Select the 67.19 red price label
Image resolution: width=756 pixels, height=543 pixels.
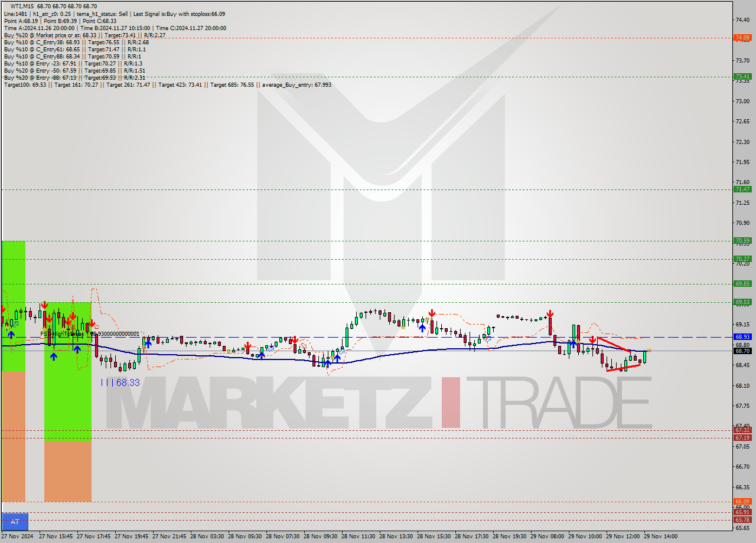tap(742, 437)
